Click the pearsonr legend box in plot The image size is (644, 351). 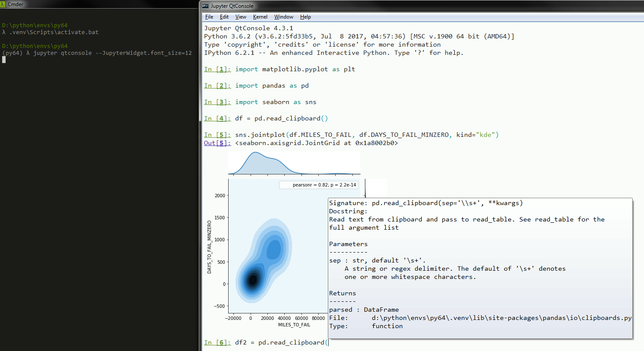(x=319, y=185)
